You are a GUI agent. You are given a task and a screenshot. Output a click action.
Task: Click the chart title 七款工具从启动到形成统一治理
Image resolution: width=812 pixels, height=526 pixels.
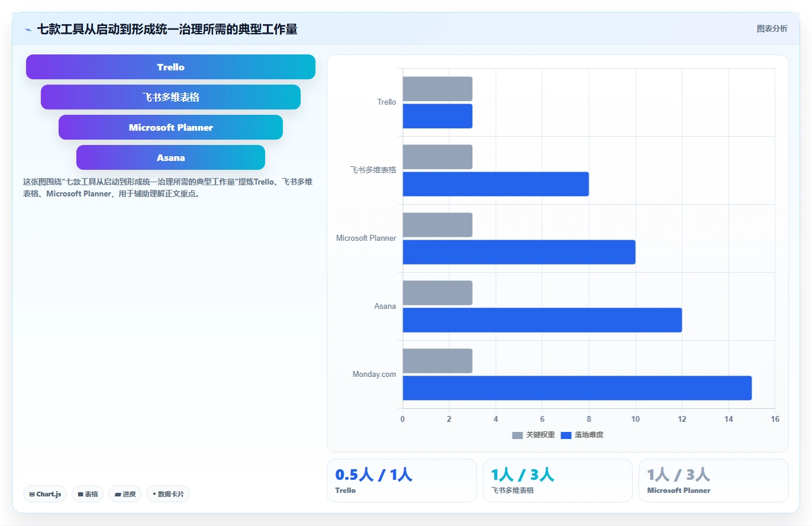pos(167,30)
